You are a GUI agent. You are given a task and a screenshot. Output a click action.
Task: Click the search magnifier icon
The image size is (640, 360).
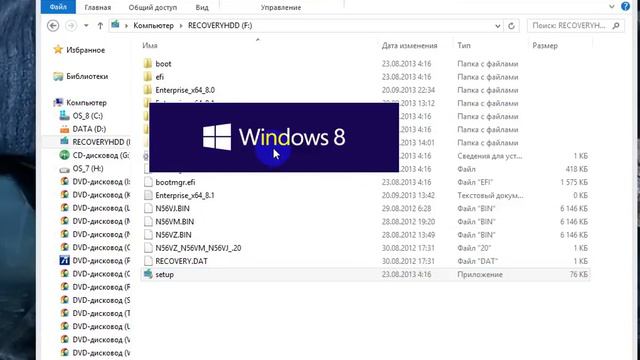(616, 25)
